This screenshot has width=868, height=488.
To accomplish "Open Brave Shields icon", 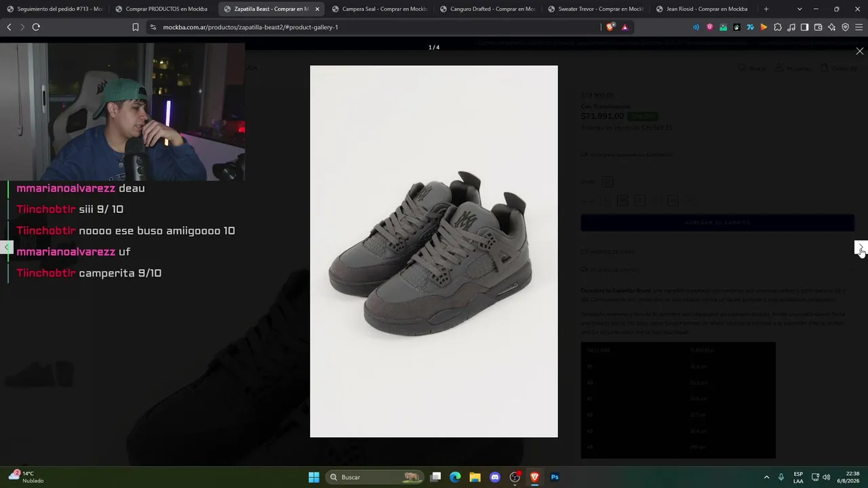I will pyautogui.click(x=610, y=27).
